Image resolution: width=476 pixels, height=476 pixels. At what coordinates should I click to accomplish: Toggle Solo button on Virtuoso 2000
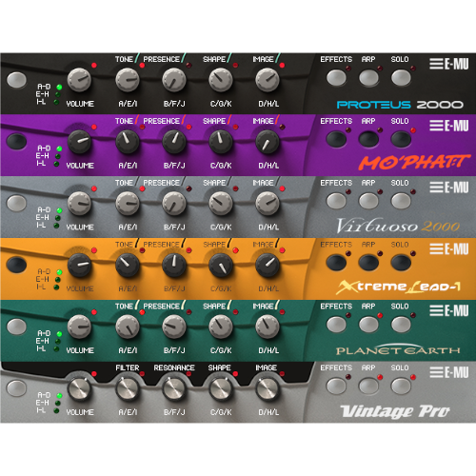click(401, 201)
